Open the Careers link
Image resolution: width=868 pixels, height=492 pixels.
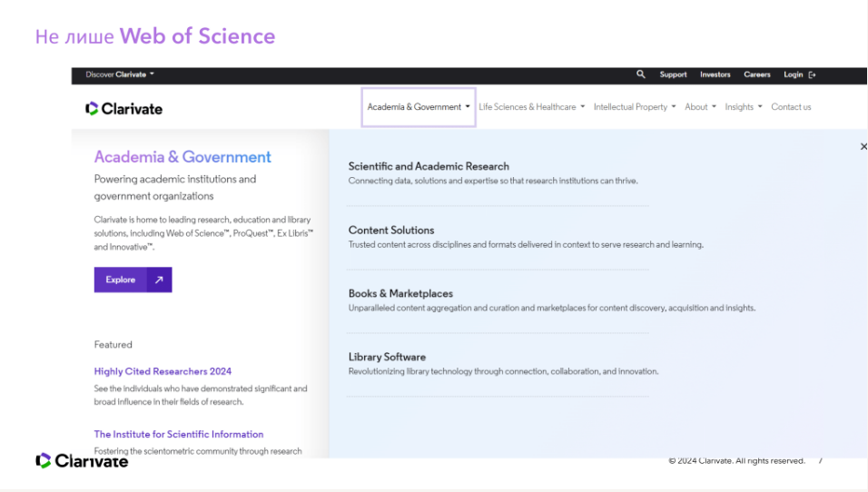pos(757,74)
